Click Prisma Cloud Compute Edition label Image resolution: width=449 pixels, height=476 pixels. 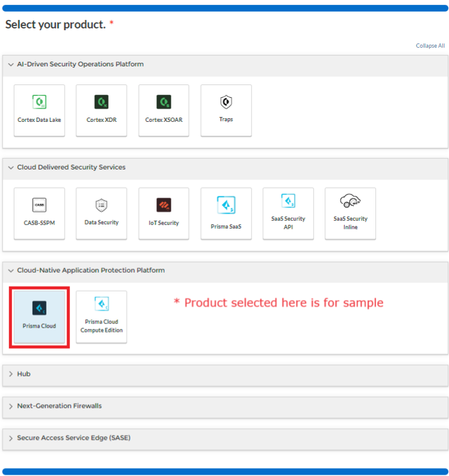[x=101, y=326]
